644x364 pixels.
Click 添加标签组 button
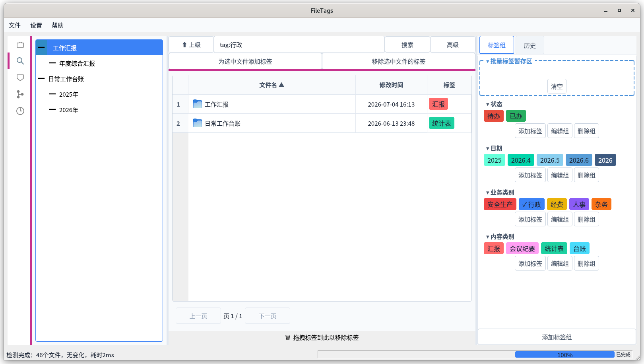557,337
